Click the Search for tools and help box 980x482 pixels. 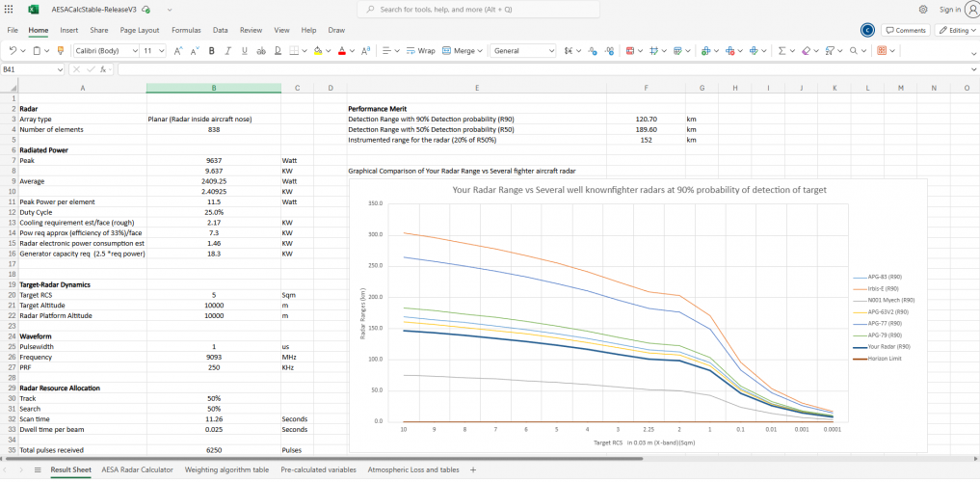(x=478, y=10)
